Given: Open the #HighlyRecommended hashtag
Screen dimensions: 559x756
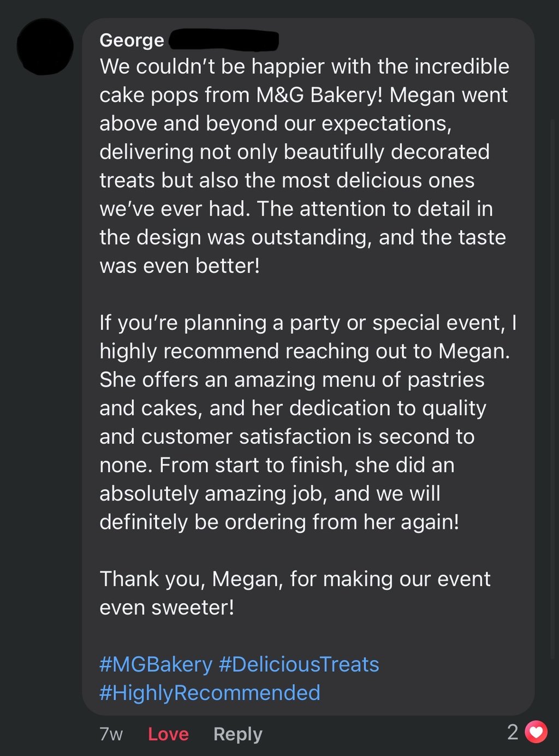Looking at the screenshot, I should [x=210, y=693].
